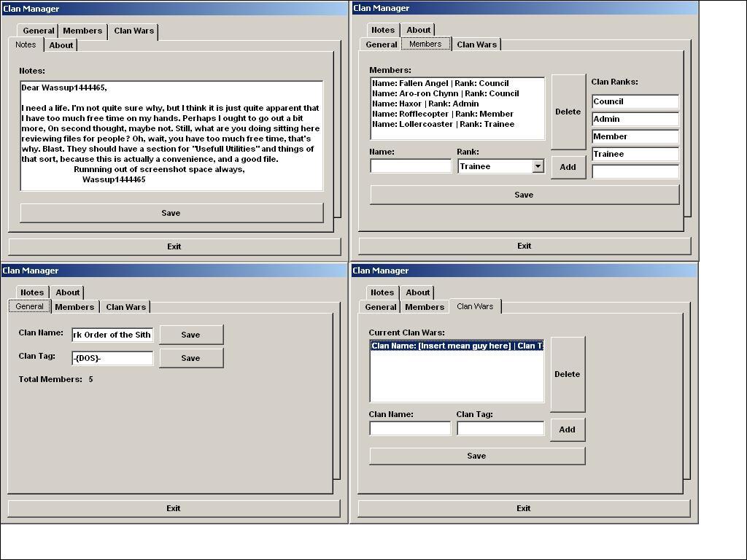The width and height of the screenshot is (747, 560).
Task: Click the Admin clan rank field
Action: click(635, 119)
